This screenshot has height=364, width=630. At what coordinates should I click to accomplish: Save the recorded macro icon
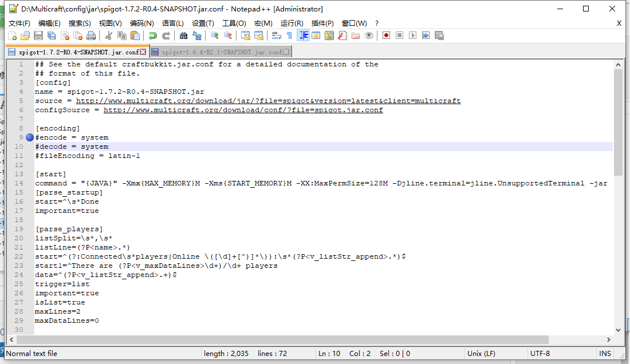point(439,35)
